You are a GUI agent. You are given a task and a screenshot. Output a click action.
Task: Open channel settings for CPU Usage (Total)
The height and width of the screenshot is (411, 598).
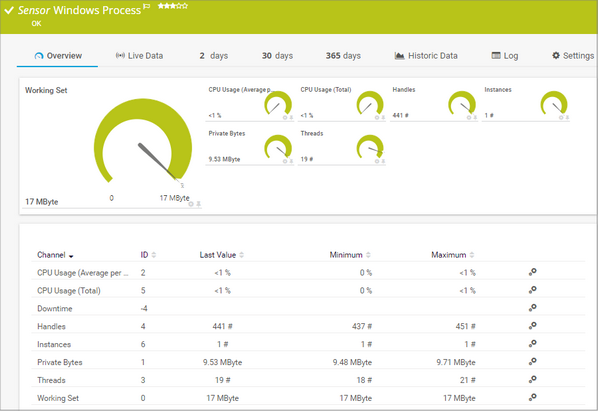(532, 290)
